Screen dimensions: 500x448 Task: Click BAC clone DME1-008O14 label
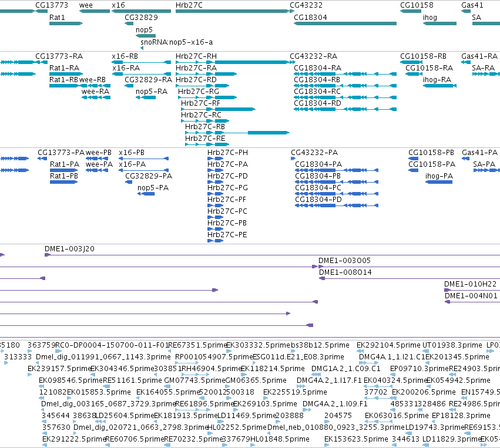coord(345,272)
